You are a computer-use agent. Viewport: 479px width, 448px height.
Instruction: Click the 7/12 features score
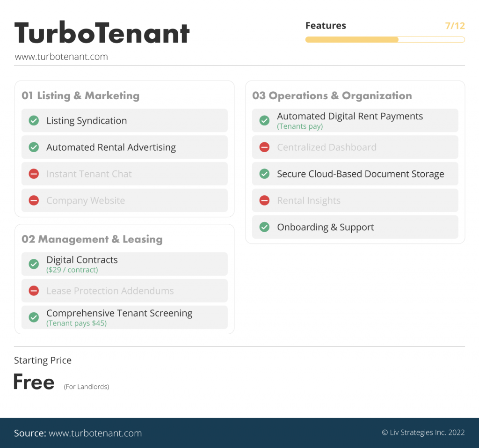pyautogui.click(x=455, y=26)
